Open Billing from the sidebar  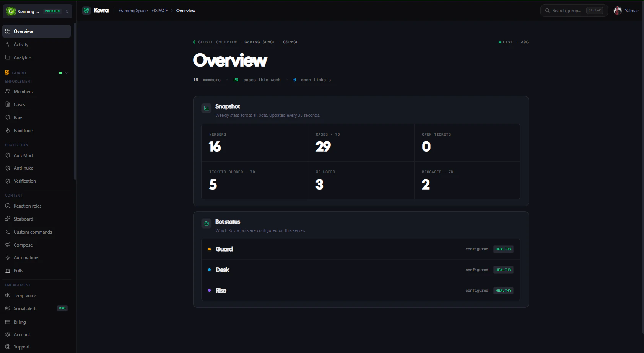click(20, 322)
